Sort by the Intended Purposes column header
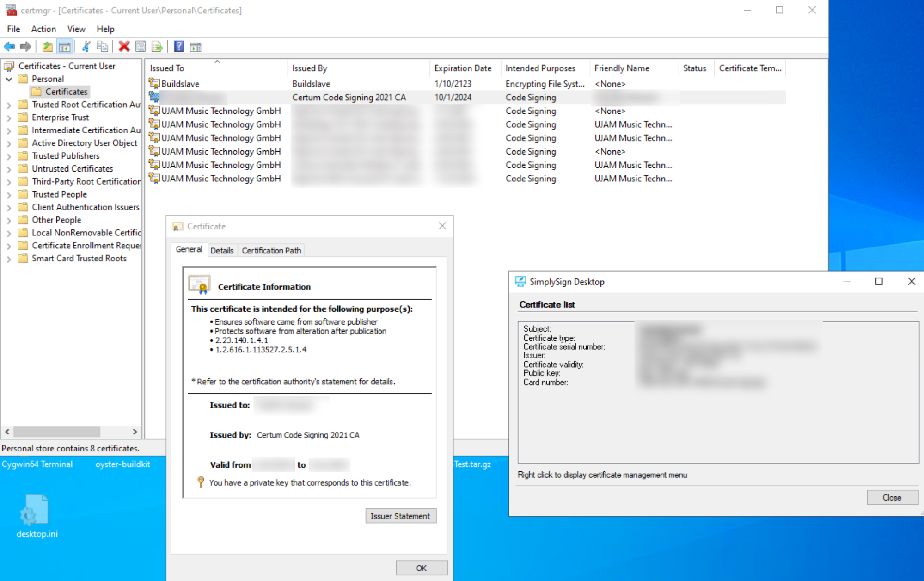Screen dimensions: 924x581 545,68
